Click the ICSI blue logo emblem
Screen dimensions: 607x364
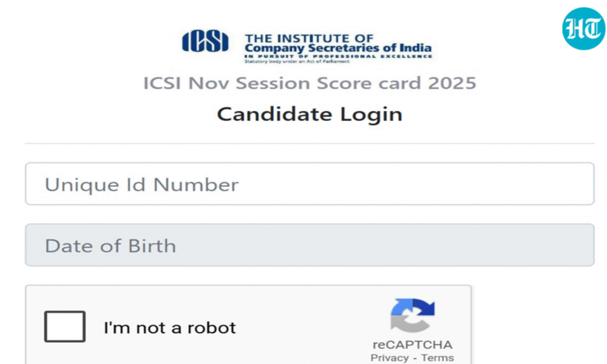coord(205,41)
